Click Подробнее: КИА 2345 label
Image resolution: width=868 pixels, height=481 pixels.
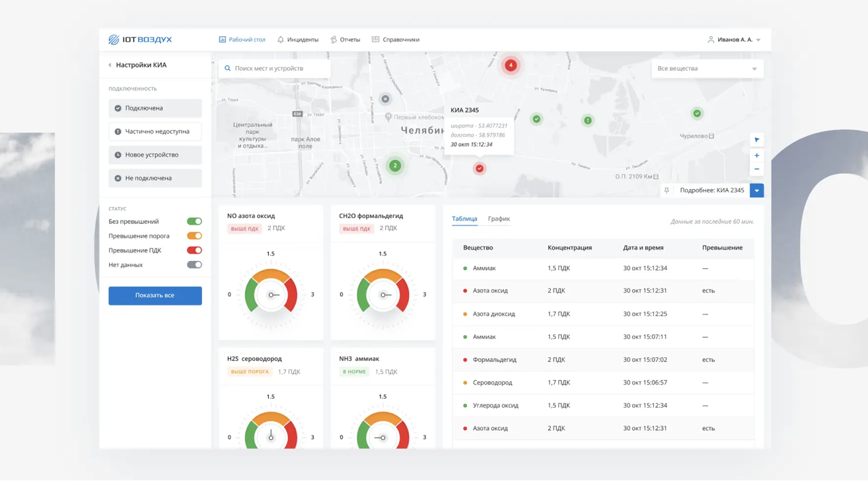[711, 190]
